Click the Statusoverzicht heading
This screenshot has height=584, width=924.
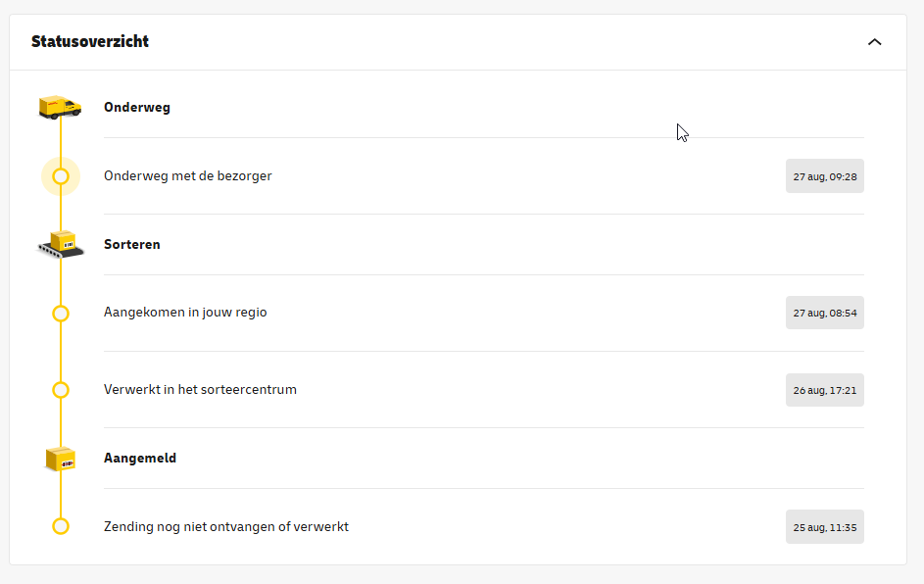click(89, 42)
